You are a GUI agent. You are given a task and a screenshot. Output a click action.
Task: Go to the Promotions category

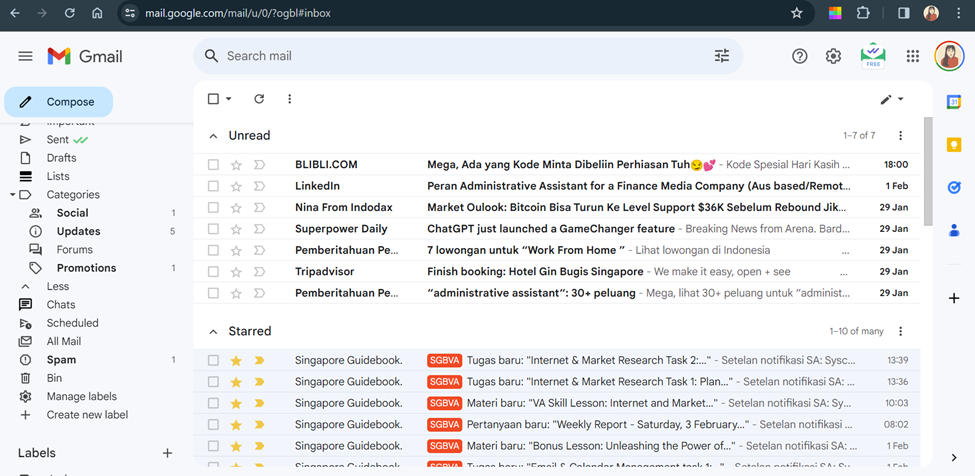86,268
